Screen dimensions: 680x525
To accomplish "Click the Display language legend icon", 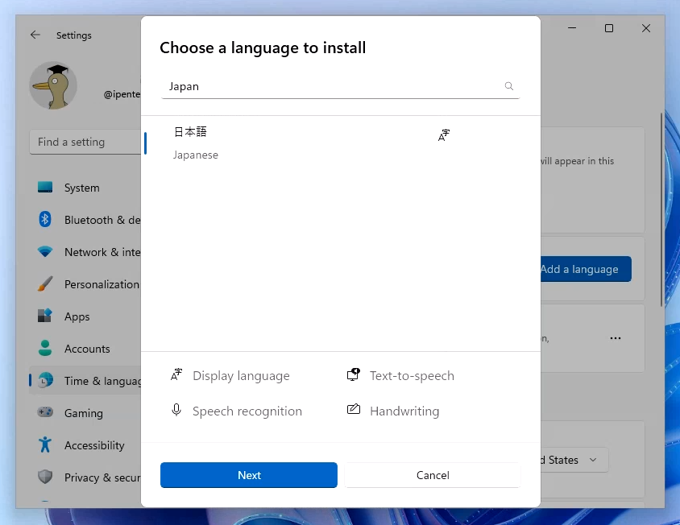I will [177, 374].
